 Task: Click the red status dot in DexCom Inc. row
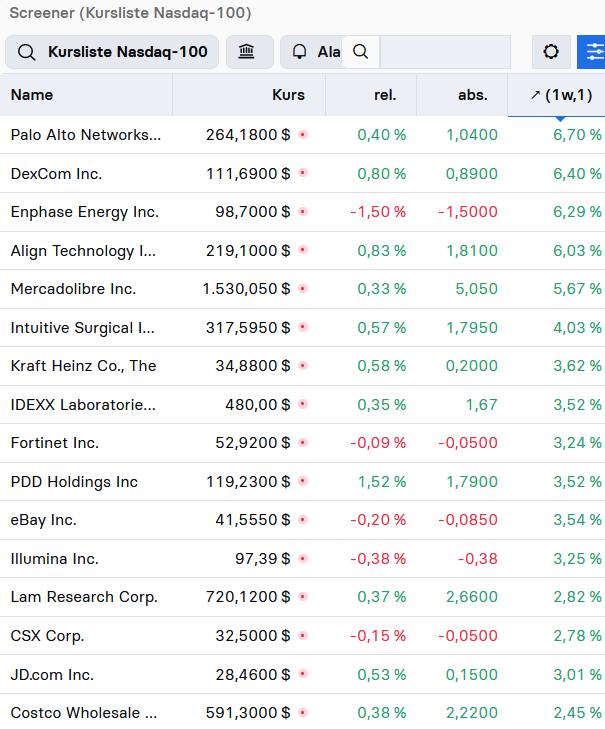click(x=303, y=173)
